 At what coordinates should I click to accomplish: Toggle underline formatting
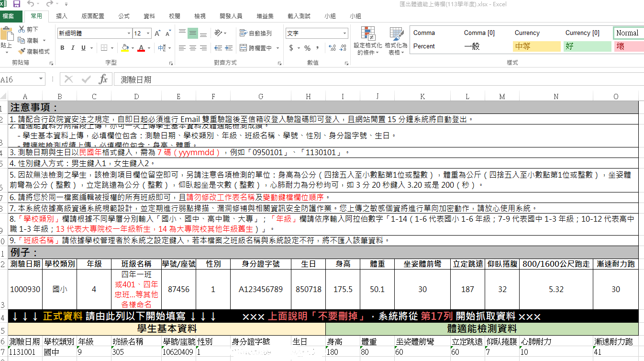83,48
